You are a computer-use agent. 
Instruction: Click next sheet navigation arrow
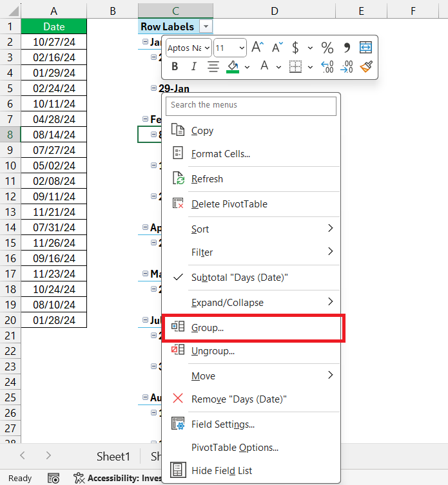pos(48,455)
